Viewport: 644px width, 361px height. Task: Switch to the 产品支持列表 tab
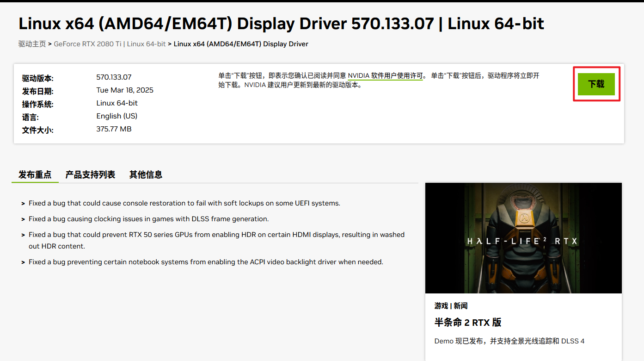click(90, 174)
